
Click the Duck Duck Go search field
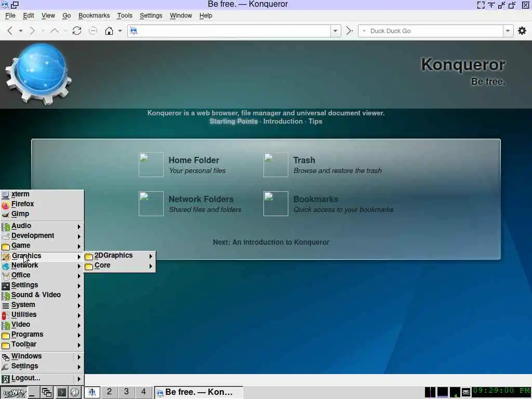[431, 31]
